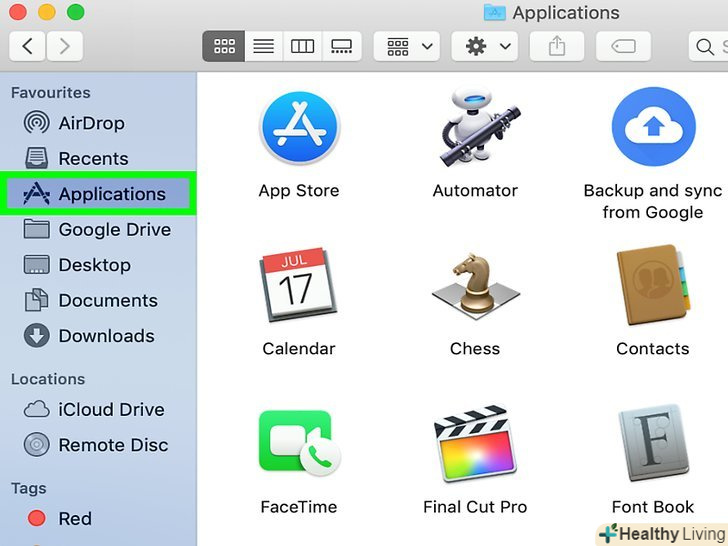
Task: Open the App Store application icon
Action: 299,128
